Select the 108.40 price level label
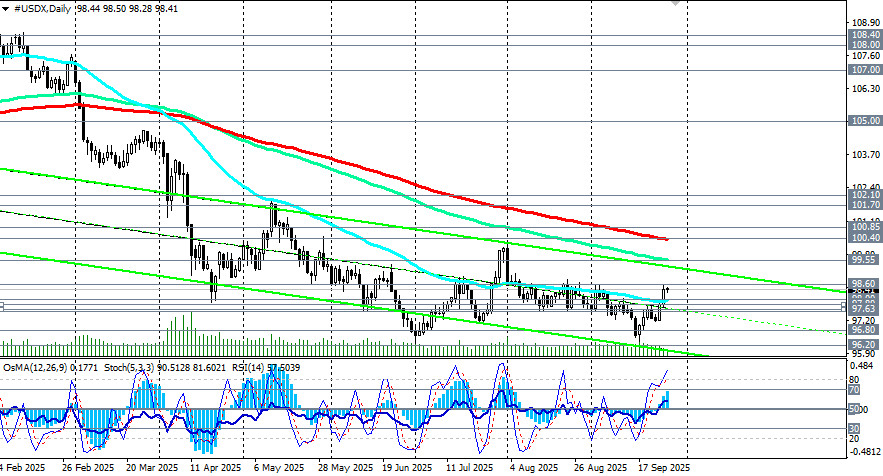This screenshot has width=883, height=476. click(864, 34)
